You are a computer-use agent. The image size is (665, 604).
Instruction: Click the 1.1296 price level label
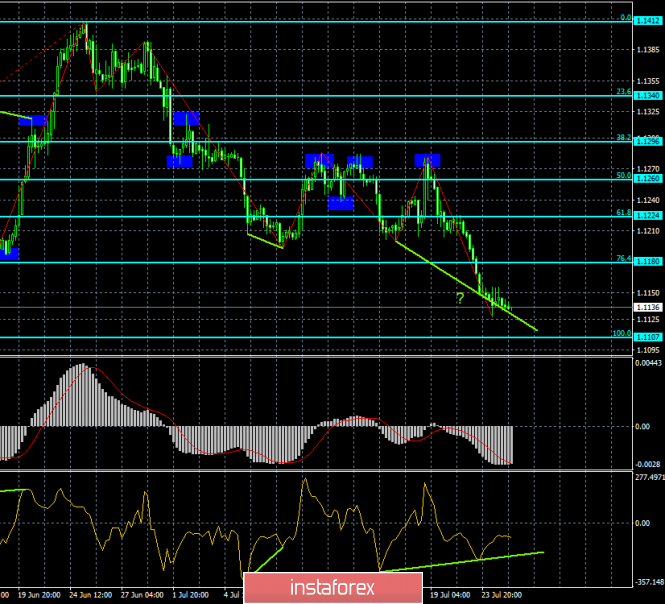coord(646,141)
